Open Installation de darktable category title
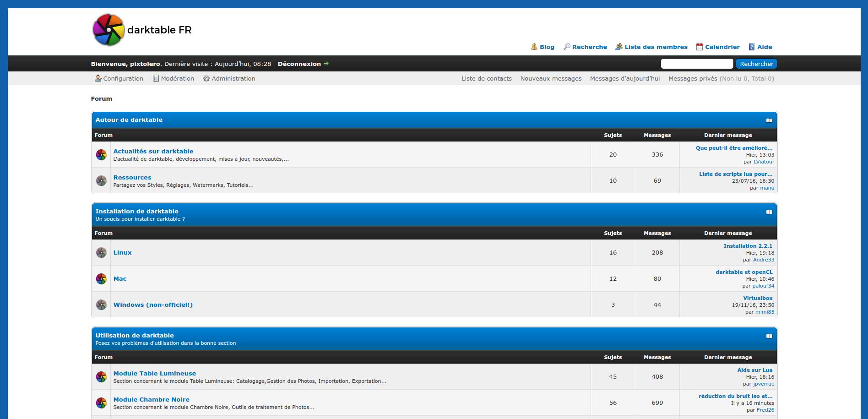Image resolution: width=868 pixels, height=419 pixels. click(137, 211)
